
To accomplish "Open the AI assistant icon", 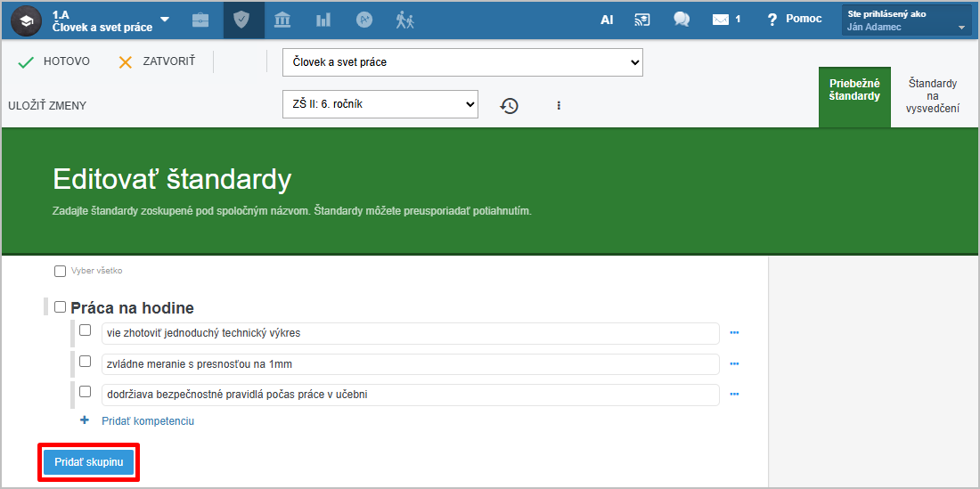I will (607, 20).
